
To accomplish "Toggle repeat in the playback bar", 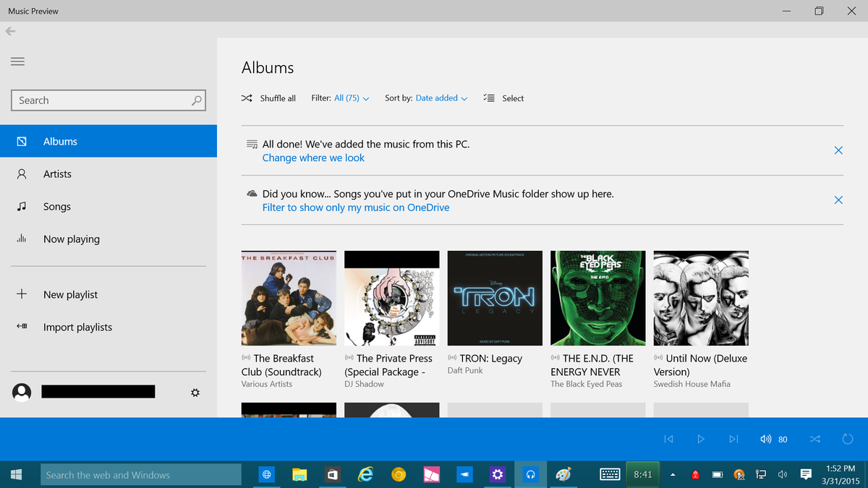I will (846, 439).
